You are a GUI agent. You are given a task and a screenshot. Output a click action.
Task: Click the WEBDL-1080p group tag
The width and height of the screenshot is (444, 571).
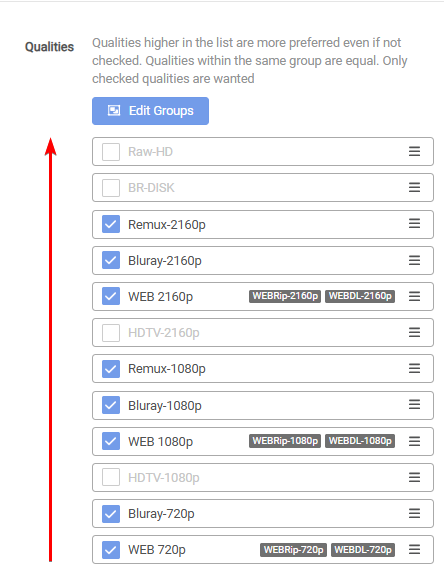pos(360,441)
